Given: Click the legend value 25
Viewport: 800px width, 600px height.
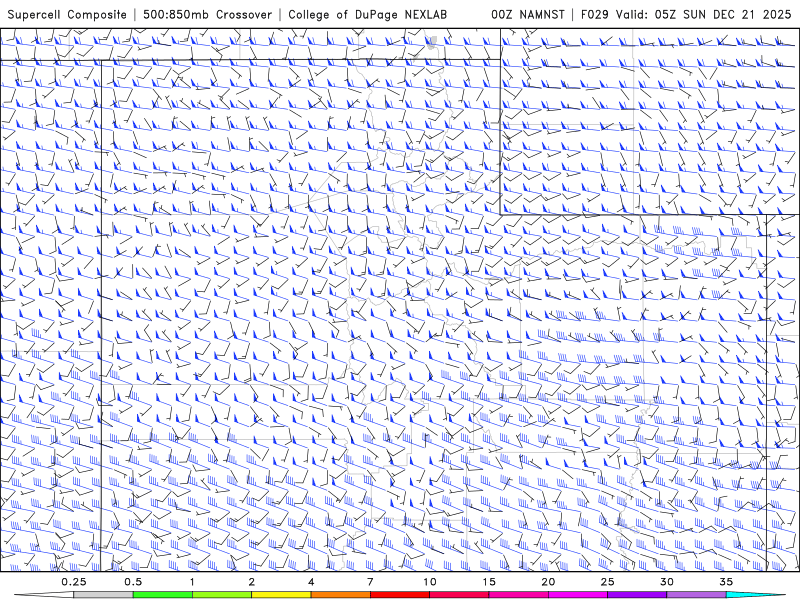Looking at the screenshot, I should pyautogui.click(x=608, y=582).
